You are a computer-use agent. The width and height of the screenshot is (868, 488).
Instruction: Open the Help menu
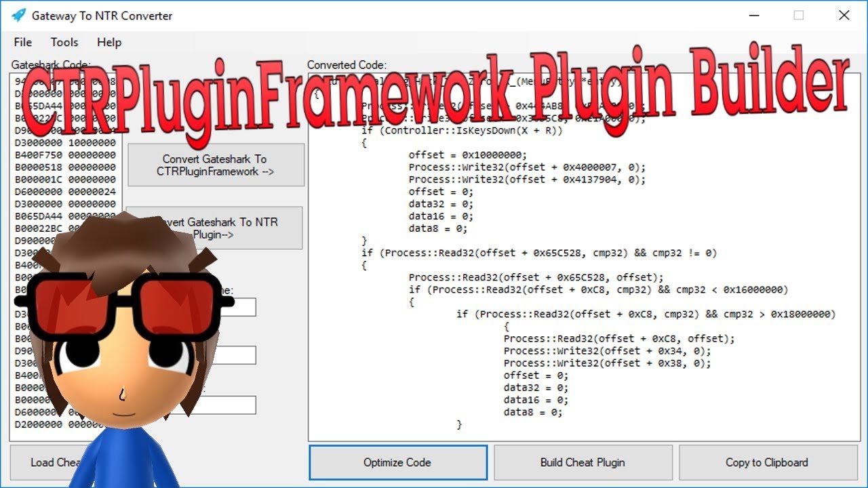point(109,42)
